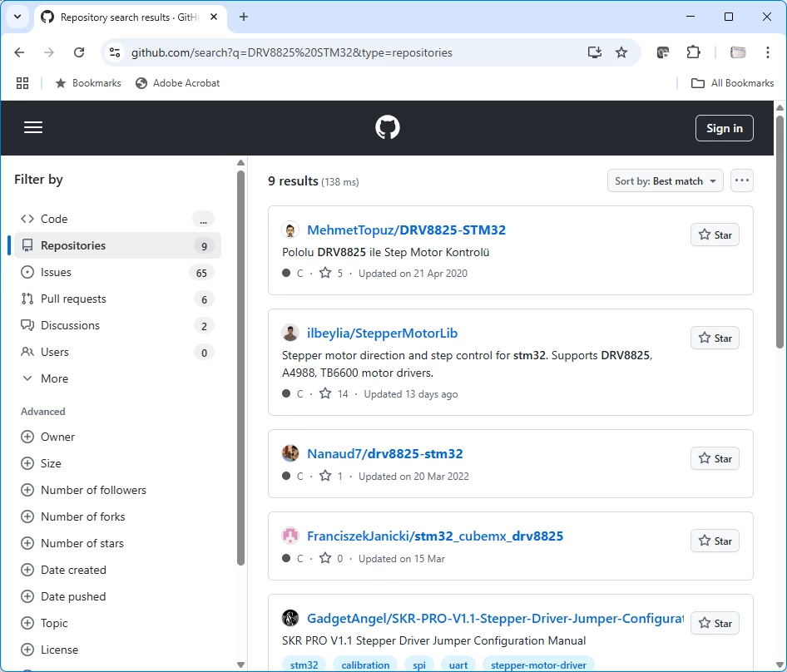Reload the page with the refresh icon
This screenshot has height=672, width=787.
[x=79, y=52]
